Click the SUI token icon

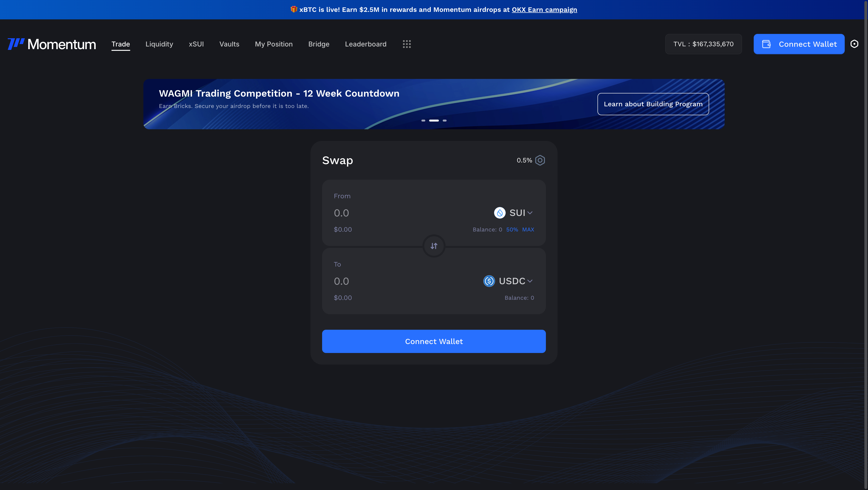pyautogui.click(x=500, y=213)
